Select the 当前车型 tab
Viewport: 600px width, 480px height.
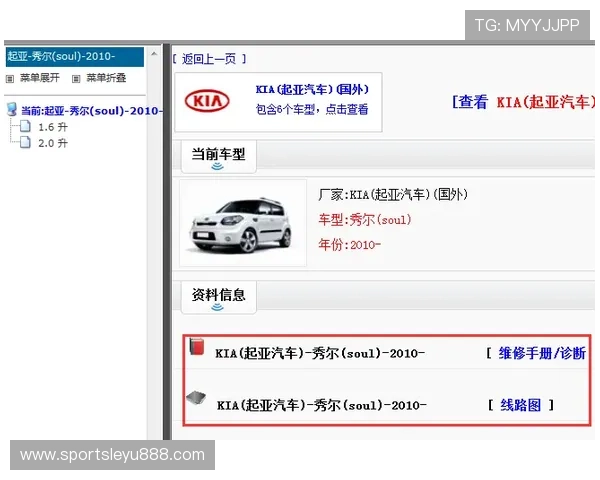[x=218, y=157]
